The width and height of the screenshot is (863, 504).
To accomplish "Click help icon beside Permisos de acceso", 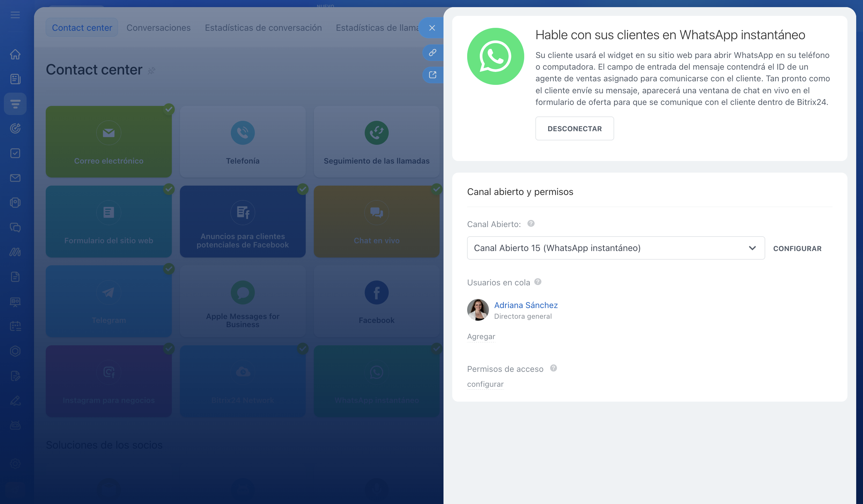I will 553,368.
